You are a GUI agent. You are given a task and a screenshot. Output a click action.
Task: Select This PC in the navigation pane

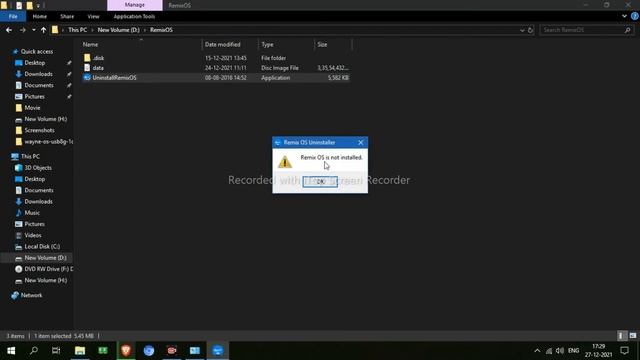30,156
